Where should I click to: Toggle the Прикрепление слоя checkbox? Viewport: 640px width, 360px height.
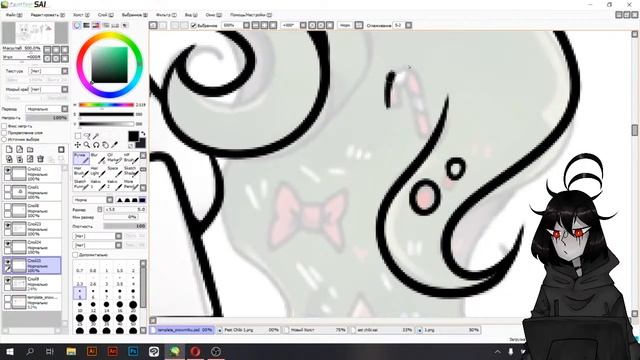(x=4, y=133)
